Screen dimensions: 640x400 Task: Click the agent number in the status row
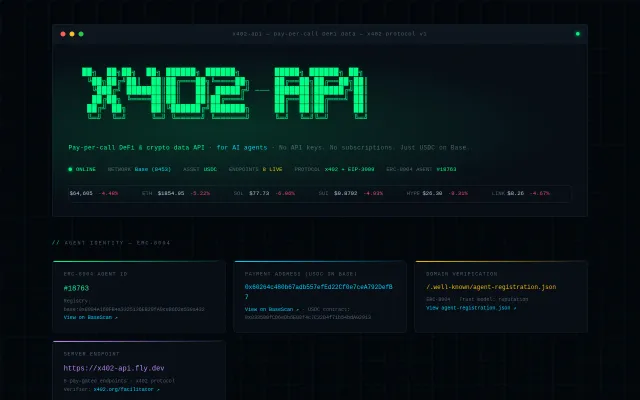pos(446,169)
